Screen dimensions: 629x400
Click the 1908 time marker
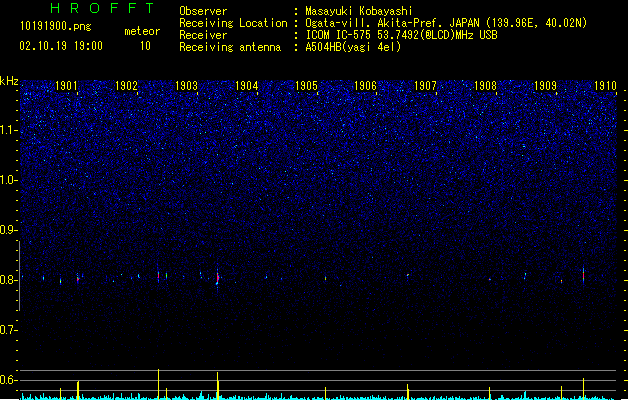point(485,86)
